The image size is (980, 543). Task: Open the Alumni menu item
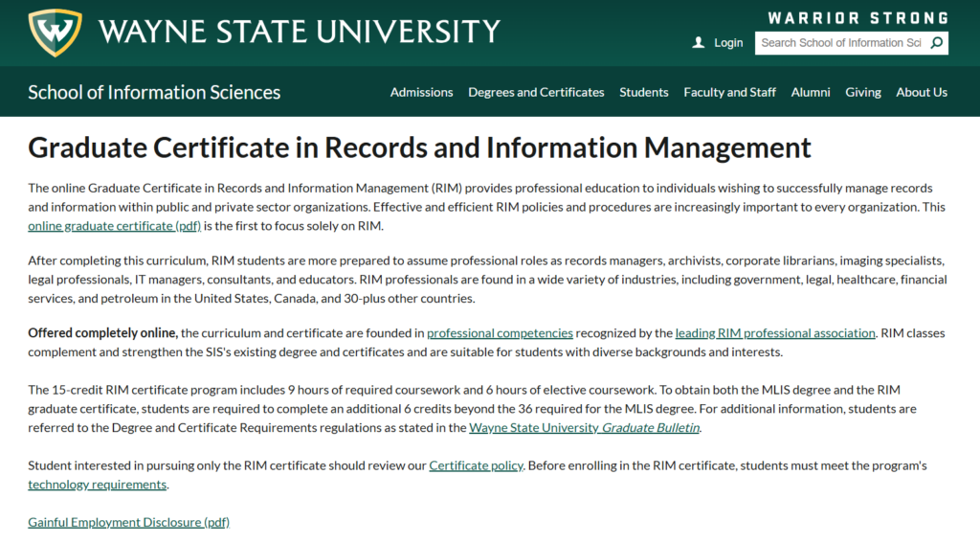pos(811,92)
